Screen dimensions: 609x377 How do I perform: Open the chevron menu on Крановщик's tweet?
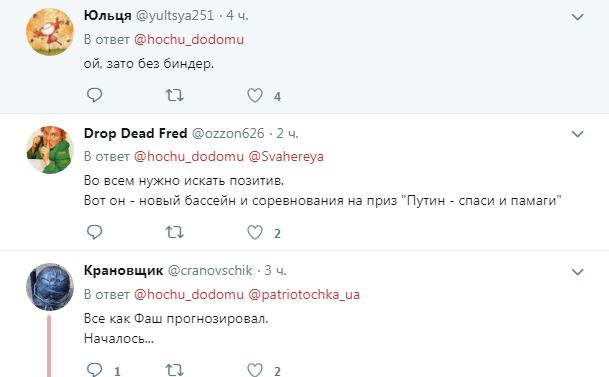(x=578, y=272)
